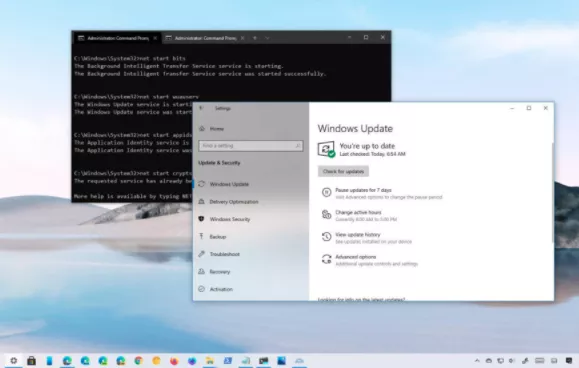Focus the Find a setting search box
This screenshot has height=368, width=579.
tap(251, 146)
